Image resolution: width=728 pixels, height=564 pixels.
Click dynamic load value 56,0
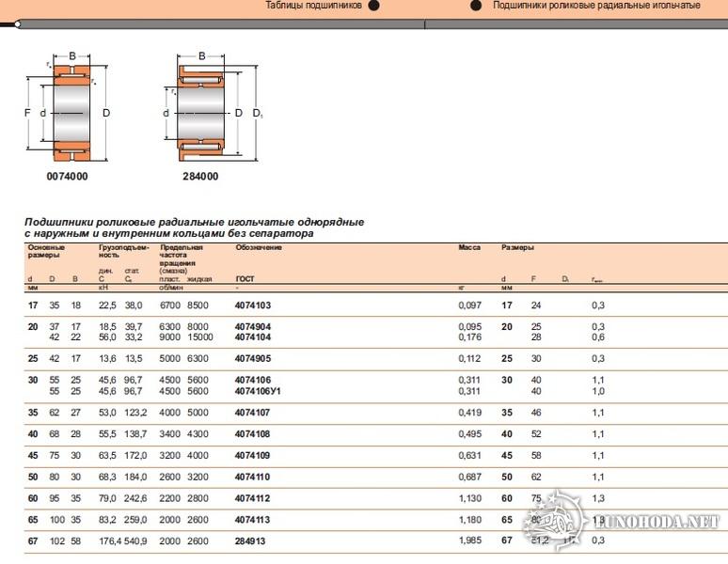[x=107, y=337]
